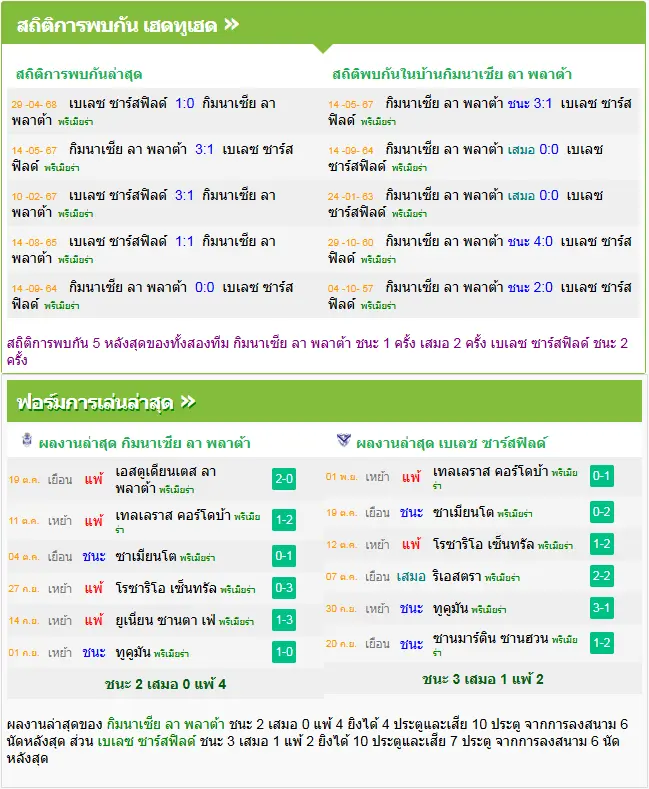Screen dimensions: 649x789
Task: Click the double arrow beside ฟอร์มการเล่นล่าสุด
Action: coord(188,402)
